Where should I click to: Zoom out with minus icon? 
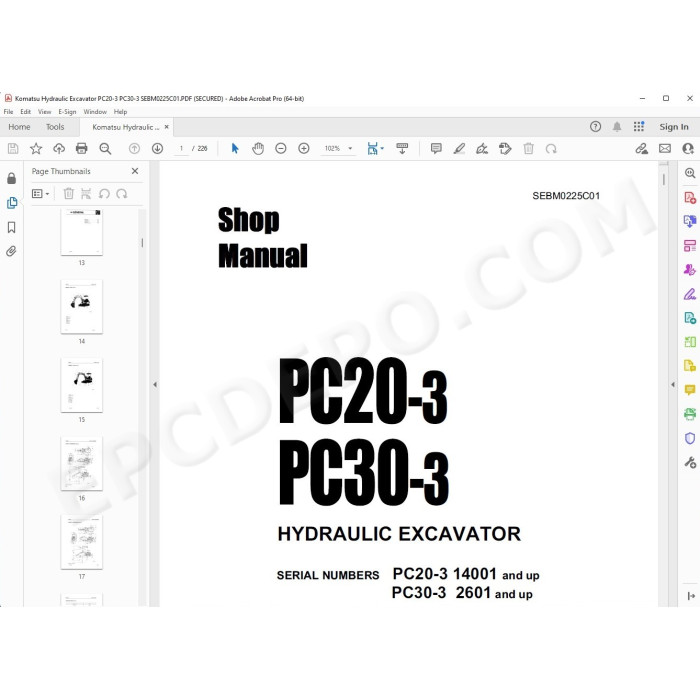tap(281, 149)
